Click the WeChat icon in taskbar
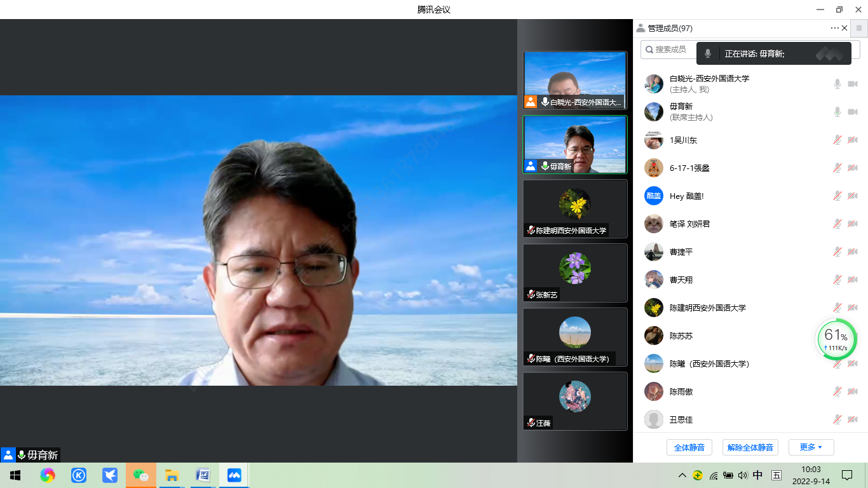The image size is (868, 488). click(x=140, y=475)
